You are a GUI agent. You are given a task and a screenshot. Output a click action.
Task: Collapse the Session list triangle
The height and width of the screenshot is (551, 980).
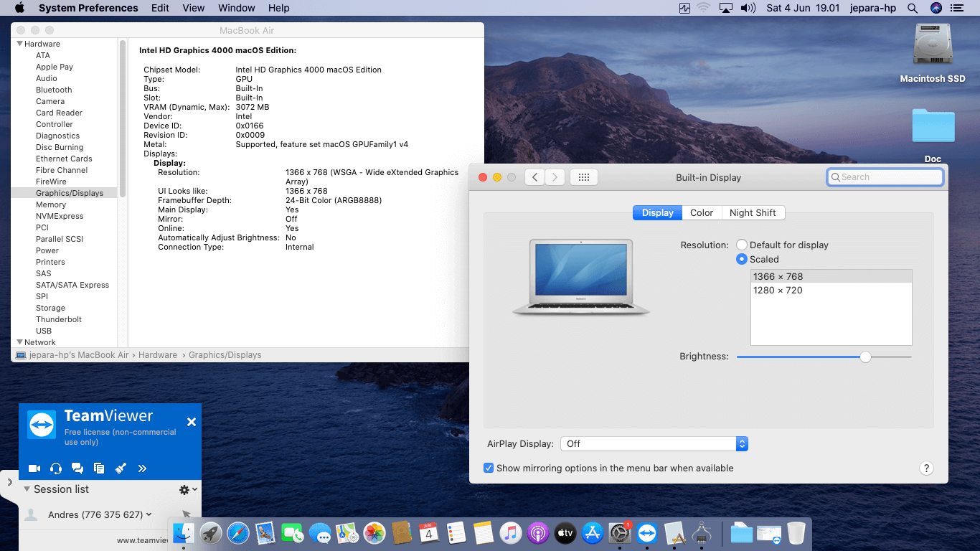point(27,489)
